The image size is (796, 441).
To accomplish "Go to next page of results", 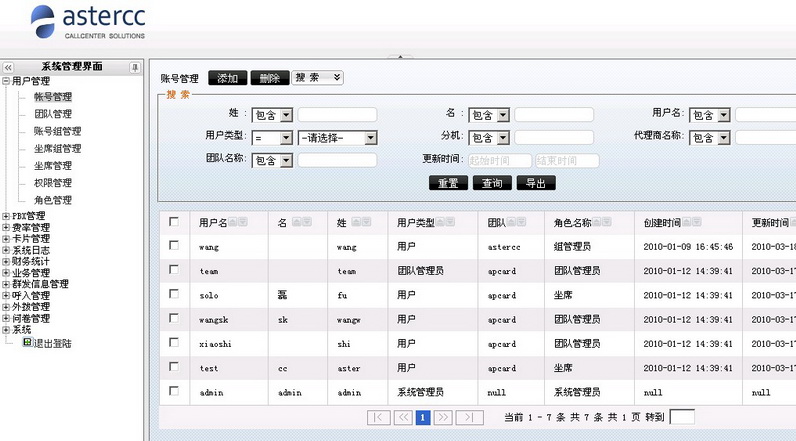I will point(443,417).
